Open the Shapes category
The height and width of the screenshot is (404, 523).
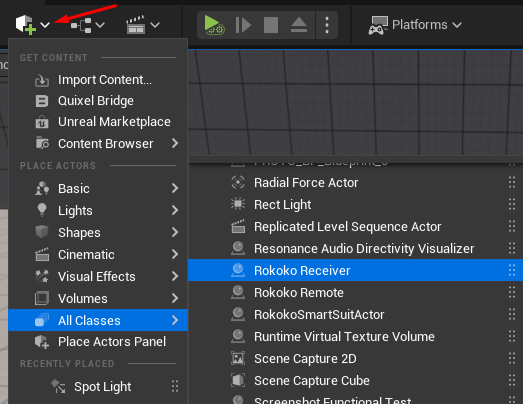point(98,233)
